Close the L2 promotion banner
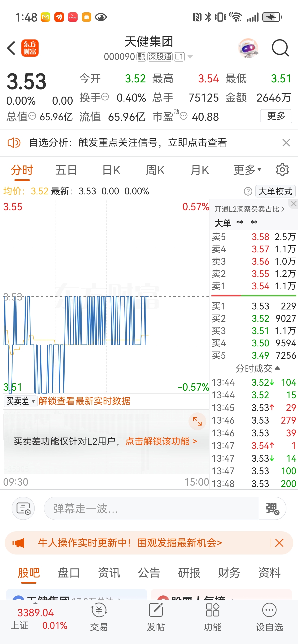Image resolution: width=298 pixels, height=644 pixels. (294, 204)
